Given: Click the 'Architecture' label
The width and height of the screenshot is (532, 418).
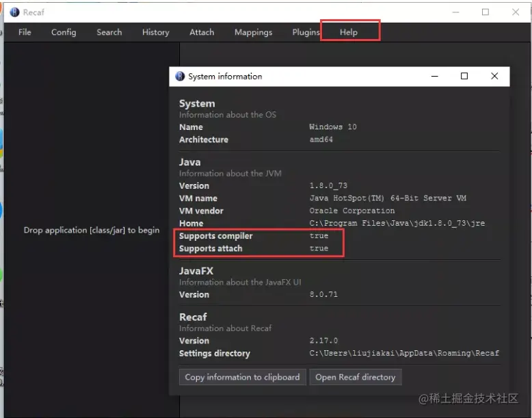Looking at the screenshot, I should tap(204, 140).
